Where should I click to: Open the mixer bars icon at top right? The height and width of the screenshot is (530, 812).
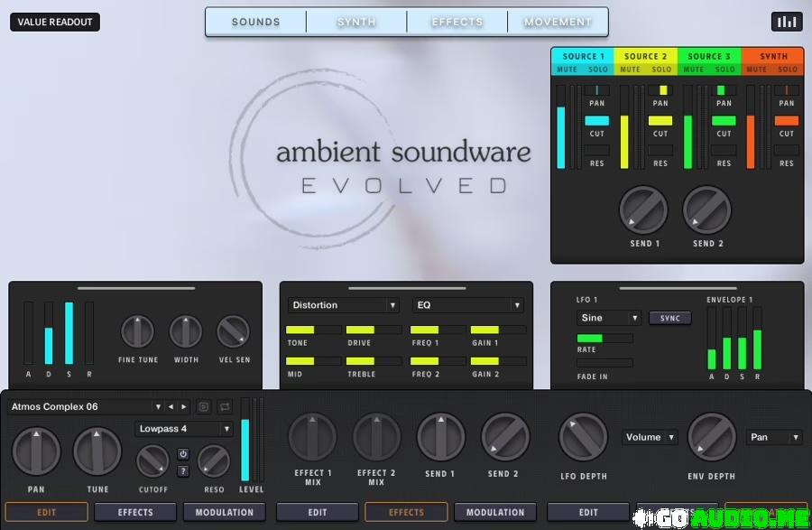(787, 22)
